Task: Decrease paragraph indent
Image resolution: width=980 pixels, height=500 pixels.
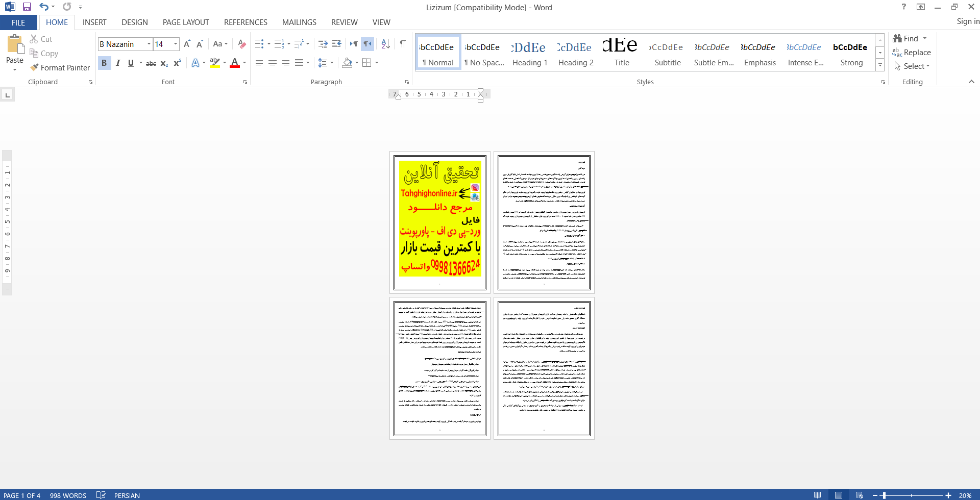Action: point(323,44)
